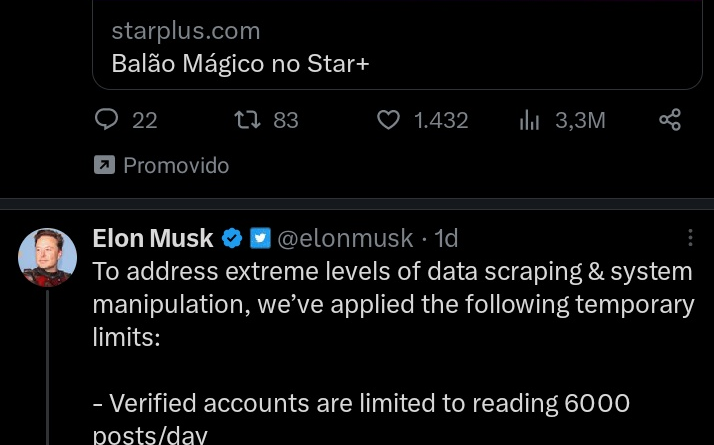The image size is (714, 445).
Task: Tap the repost count 83
Action: [286, 120]
